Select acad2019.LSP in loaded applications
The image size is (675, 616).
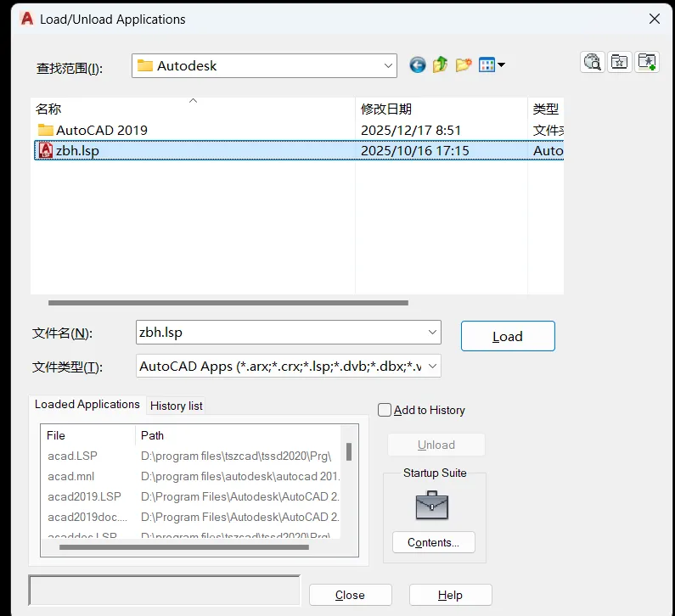[x=84, y=496]
